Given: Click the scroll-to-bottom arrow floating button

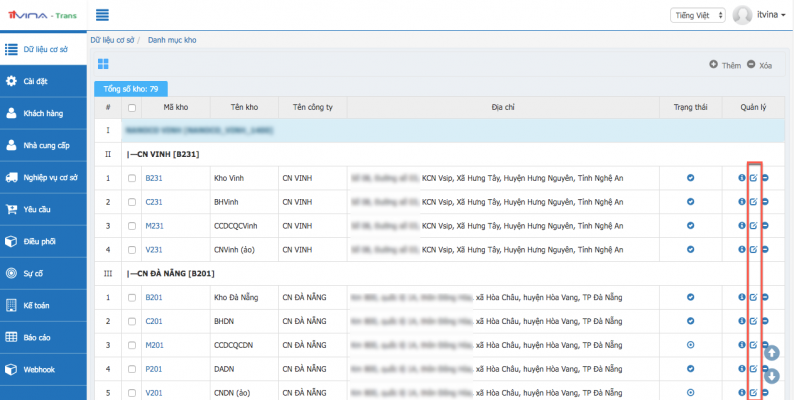Looking at the screenshot, I should click(771, 377).
